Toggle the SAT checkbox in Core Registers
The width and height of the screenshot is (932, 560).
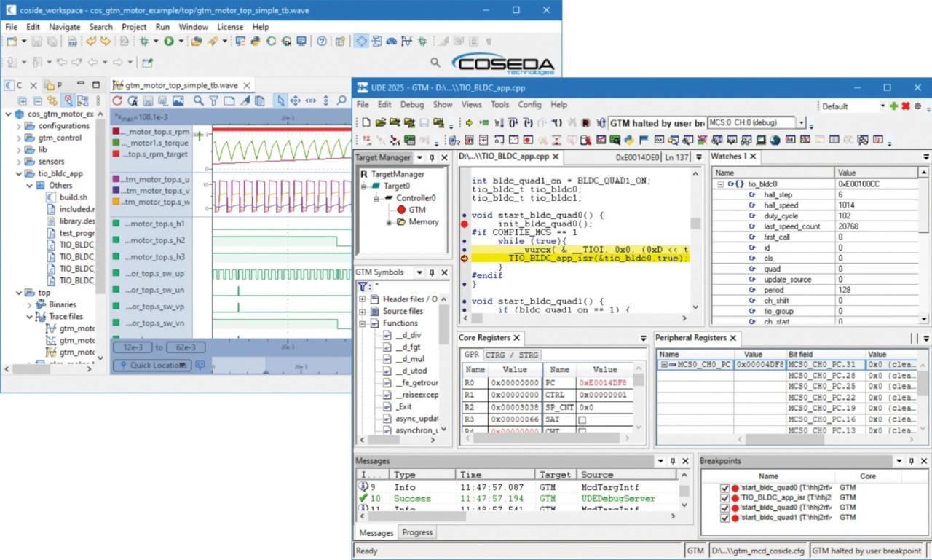point(582,420)
